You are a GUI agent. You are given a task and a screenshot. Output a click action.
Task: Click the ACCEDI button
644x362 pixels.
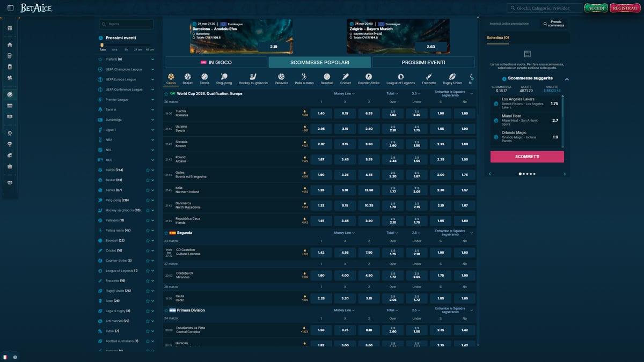[x=596, y=9]
